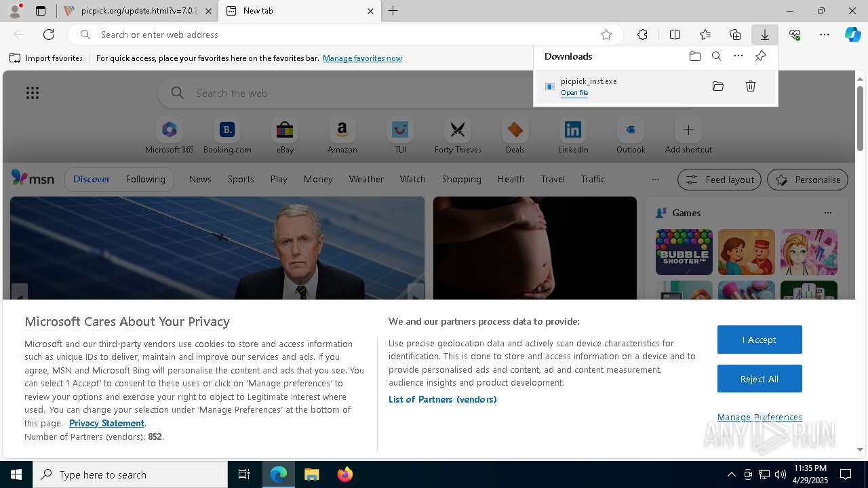
Task: Open the Sports category
Action: [x=241, y=179]
